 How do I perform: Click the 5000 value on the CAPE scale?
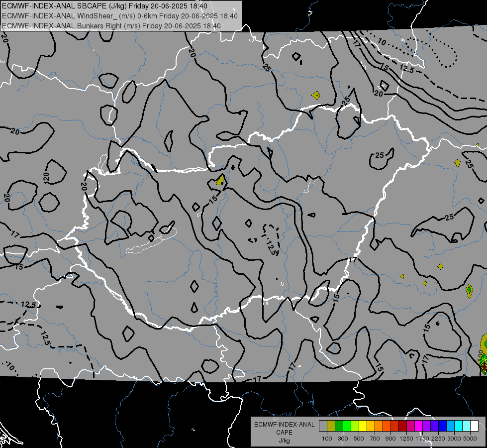point(470,439)
